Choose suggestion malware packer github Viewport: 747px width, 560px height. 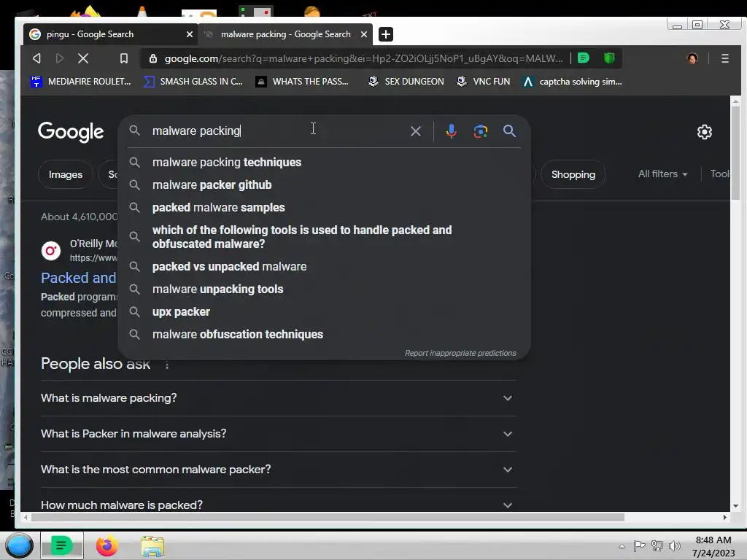324,184
